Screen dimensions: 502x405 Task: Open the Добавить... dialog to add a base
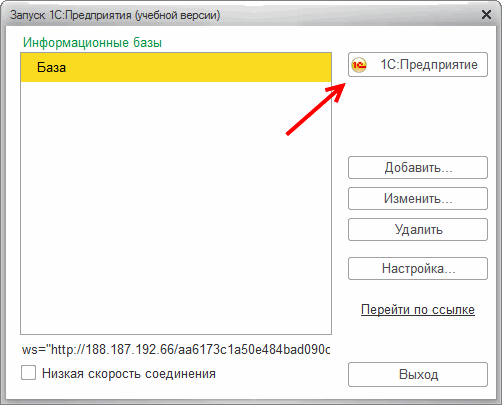pos(418,167)
